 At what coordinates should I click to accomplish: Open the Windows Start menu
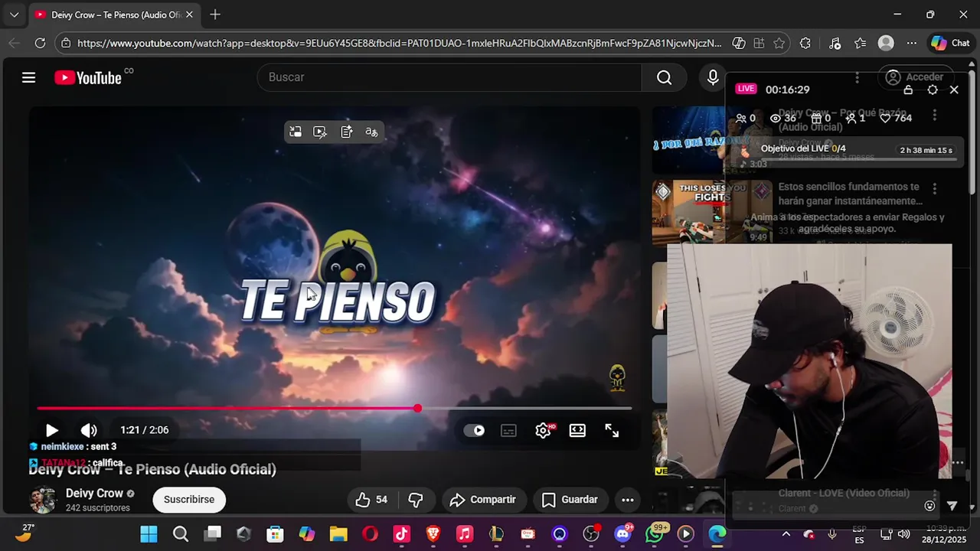[x=149, y=534]
